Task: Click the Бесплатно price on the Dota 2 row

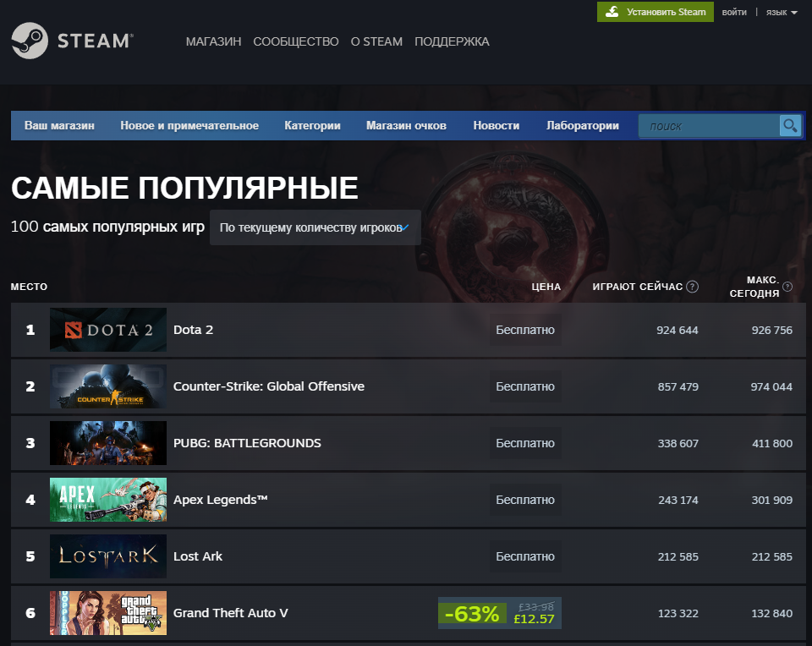Action: [525, 330]
